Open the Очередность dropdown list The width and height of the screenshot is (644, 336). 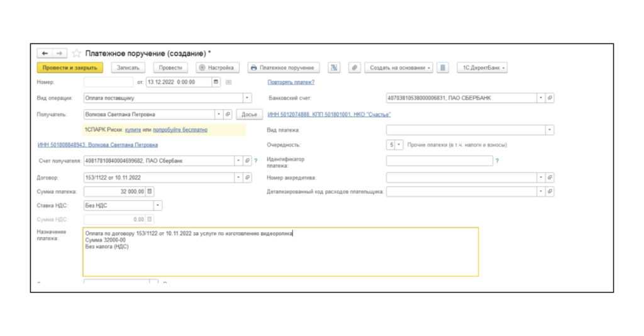[x=399, y=145]
